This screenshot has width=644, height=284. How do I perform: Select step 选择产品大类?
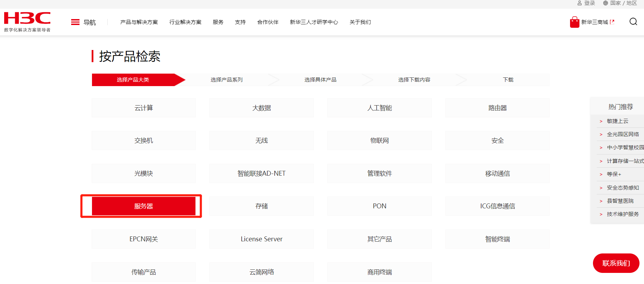click(x=133, y=80)
